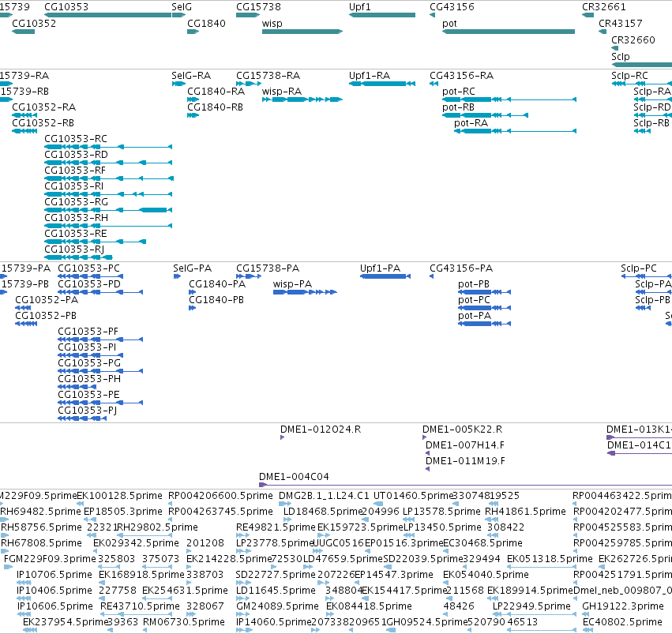Select the wisp-RA transcript glyph

tap(302, 99)
